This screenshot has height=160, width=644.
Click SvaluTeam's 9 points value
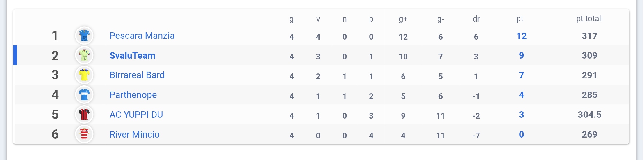pyautogui.click(x=521, y=55)
